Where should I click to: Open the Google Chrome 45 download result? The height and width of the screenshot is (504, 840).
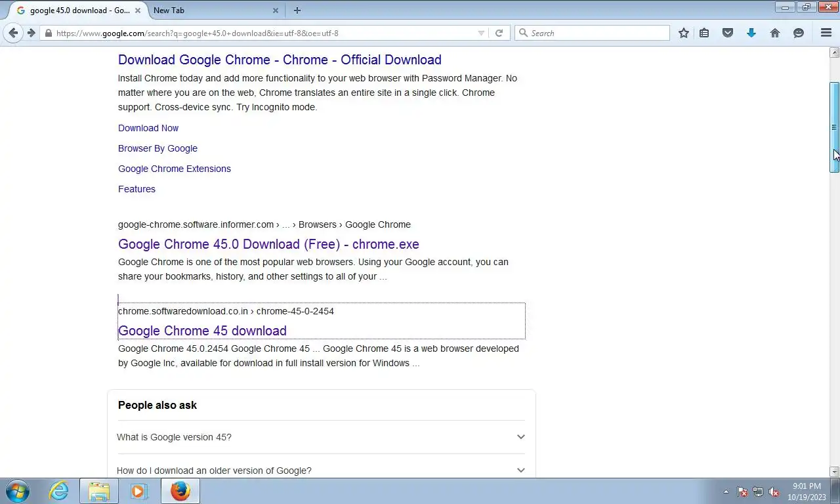pos(202,331)
